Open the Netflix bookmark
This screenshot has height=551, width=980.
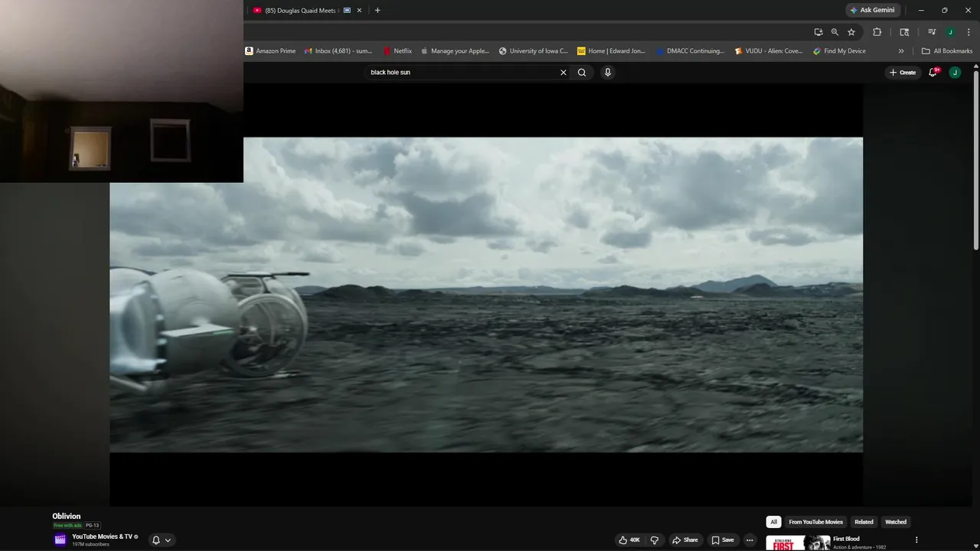[398, 51]
